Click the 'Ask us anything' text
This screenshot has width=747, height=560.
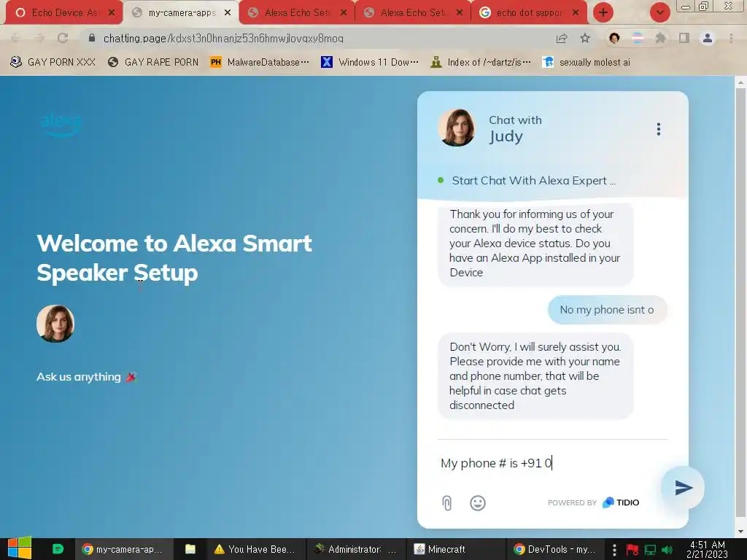(79, 377)
